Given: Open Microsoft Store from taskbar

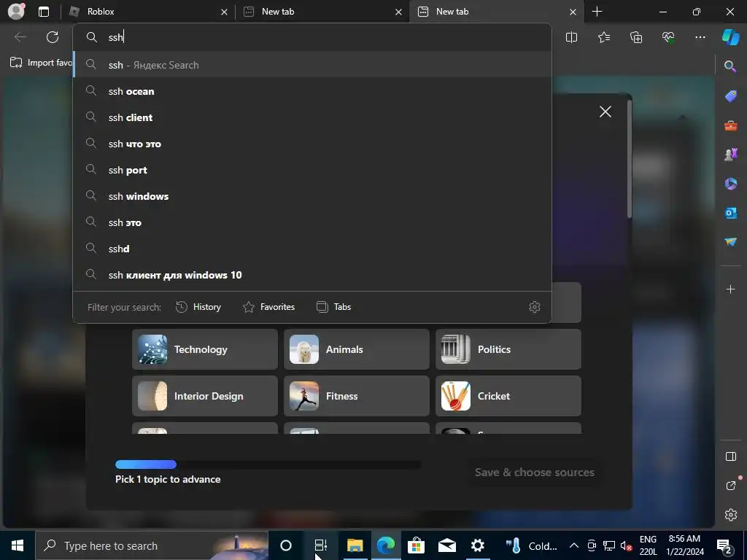Looking at the screenshot, I should click(x=416, y=545).
